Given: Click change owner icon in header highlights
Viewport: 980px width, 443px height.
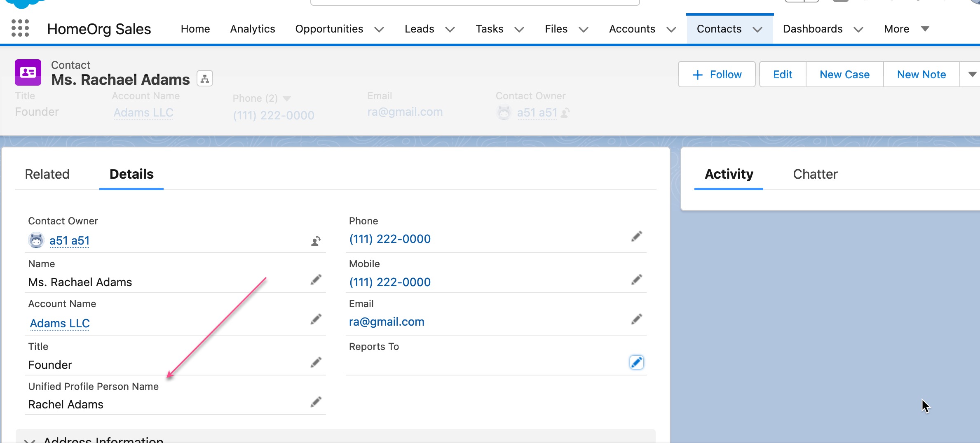Looking at the screenshot, I should click(x=565, y=112).
